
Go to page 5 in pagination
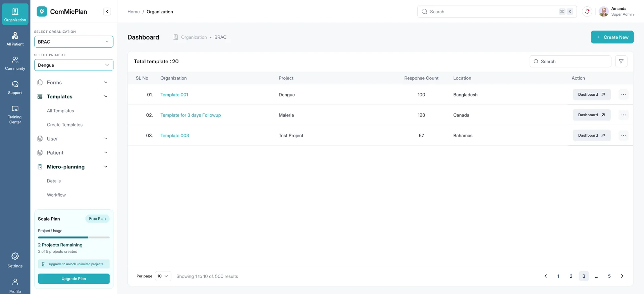pos(609,276)
